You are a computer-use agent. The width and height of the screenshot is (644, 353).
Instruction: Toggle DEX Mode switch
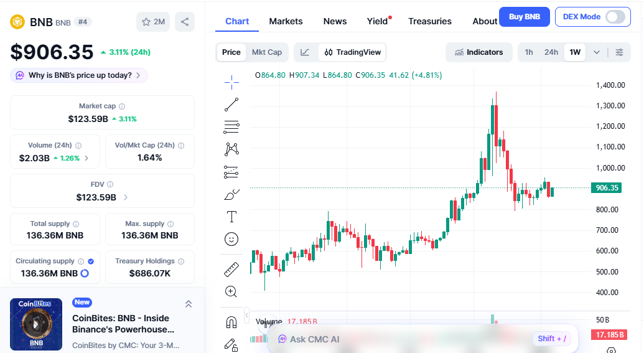coord(615,17)
